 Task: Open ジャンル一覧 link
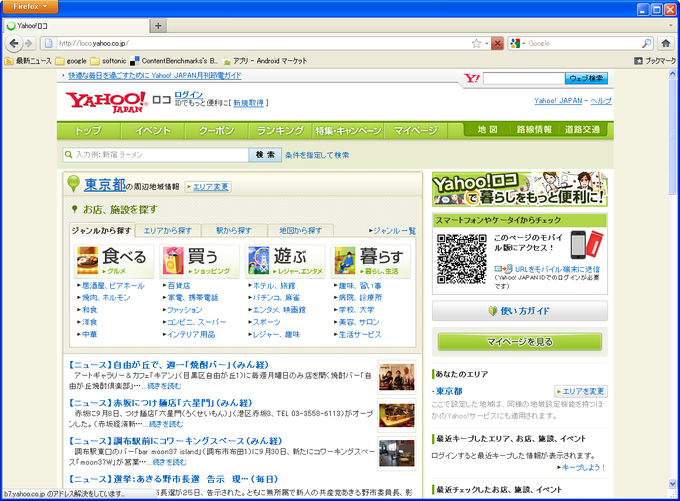[392, 230]
